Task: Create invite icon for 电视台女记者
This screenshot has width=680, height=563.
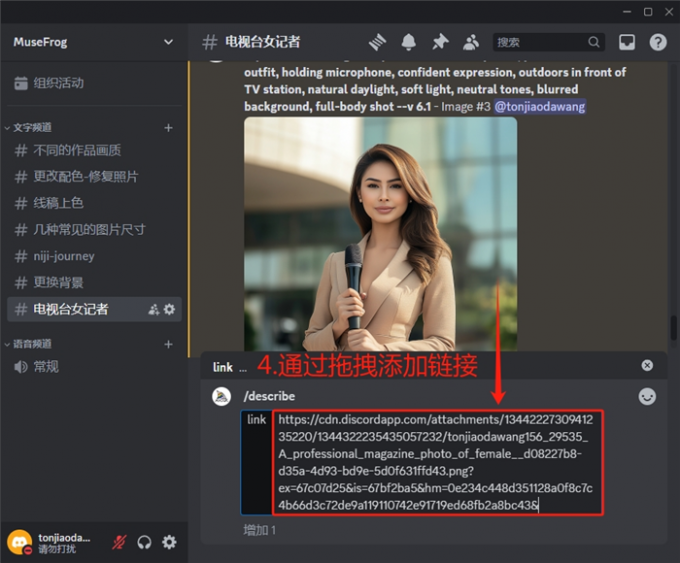Action: [x=154, y=309]
